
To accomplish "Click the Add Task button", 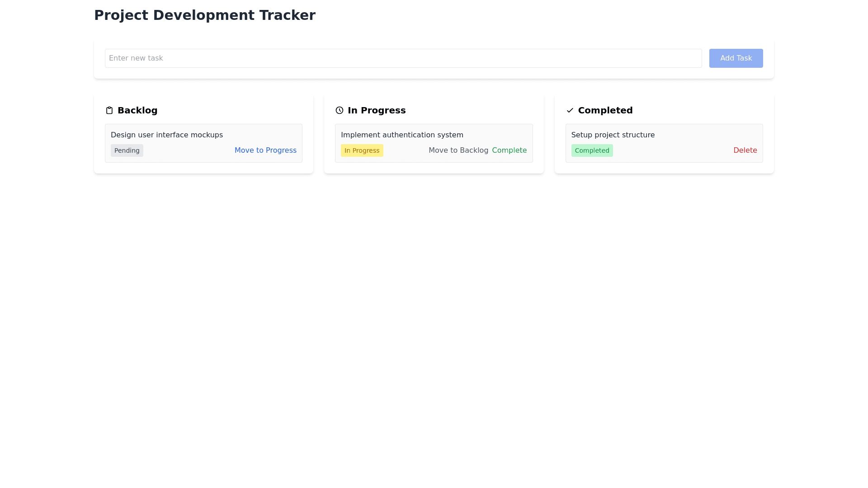I will coord(736,58).
